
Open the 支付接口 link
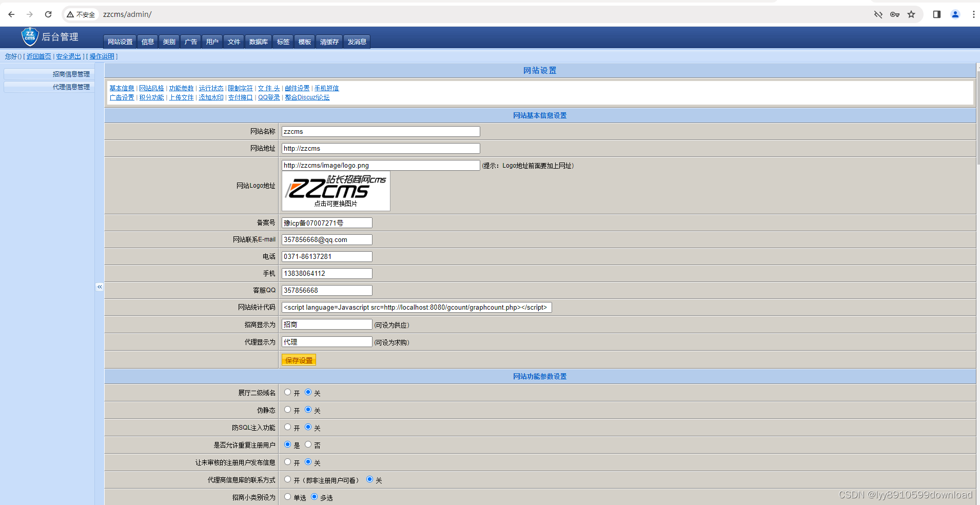241,97
